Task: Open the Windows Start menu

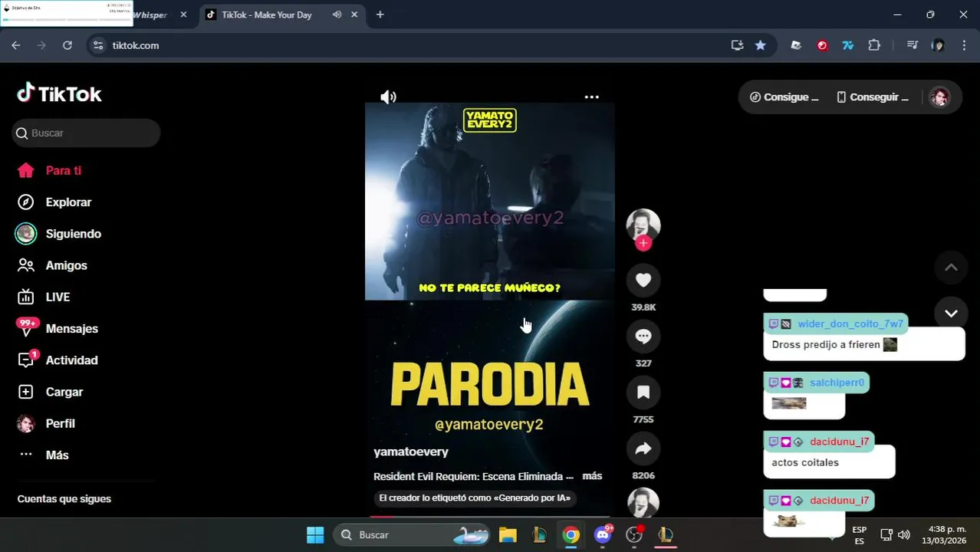Action: click(315, 534)
